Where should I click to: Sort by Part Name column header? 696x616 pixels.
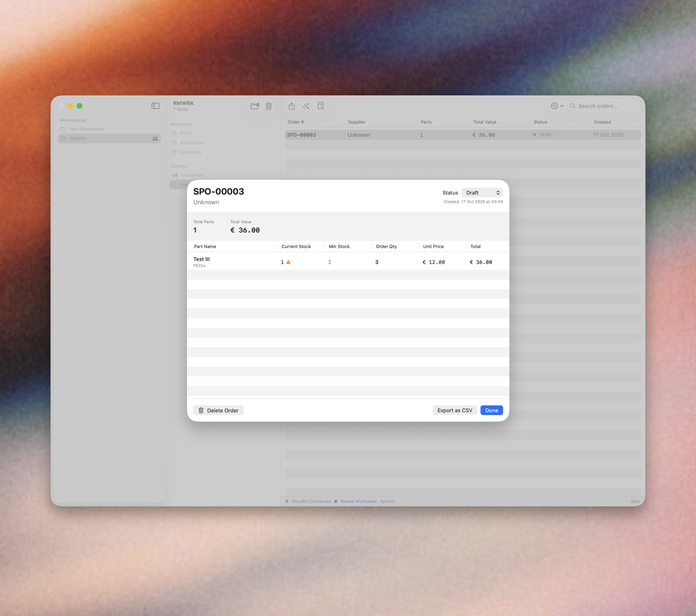tap(205, 247)
